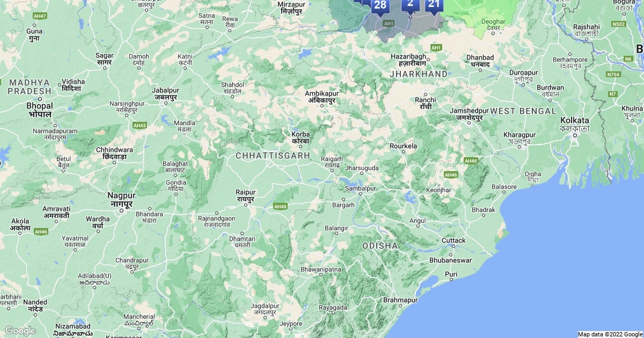Click the CHHATTISGARH state label
644x338 pixels.
[x=273, y=156]
